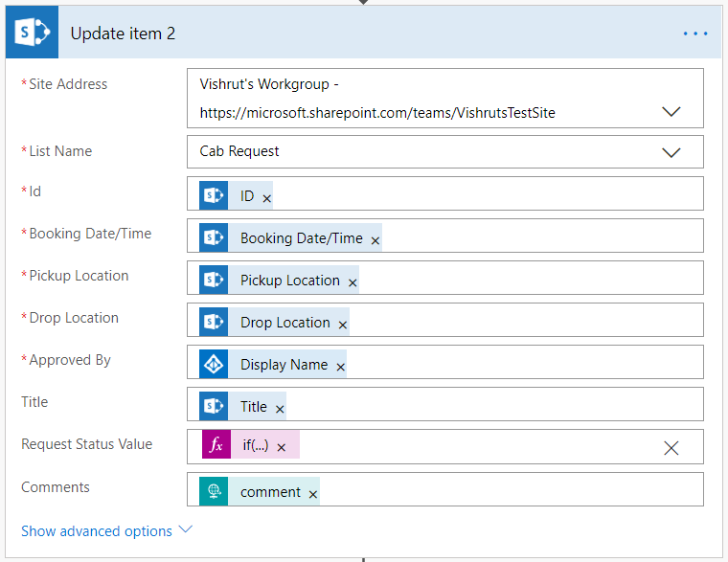728x562 pixels.
Task: Select the Title token text
Action: [x=254, y=407]
